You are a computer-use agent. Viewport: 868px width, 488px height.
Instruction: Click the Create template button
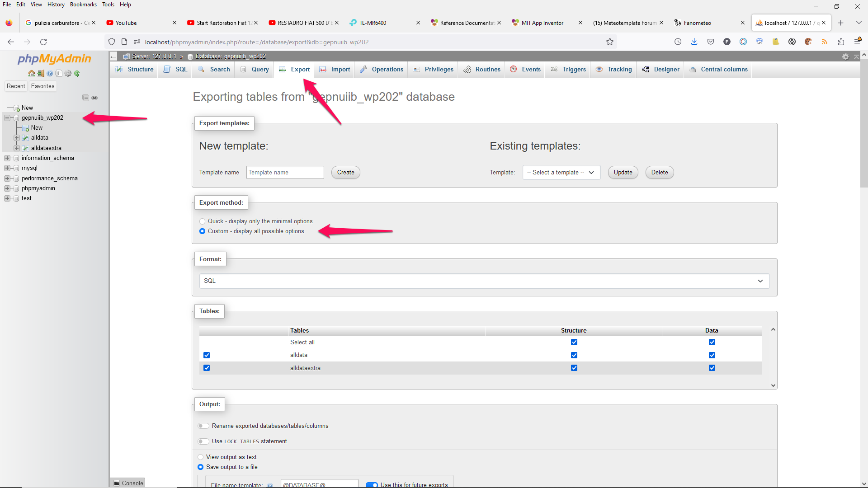click(x=345, y=173)
